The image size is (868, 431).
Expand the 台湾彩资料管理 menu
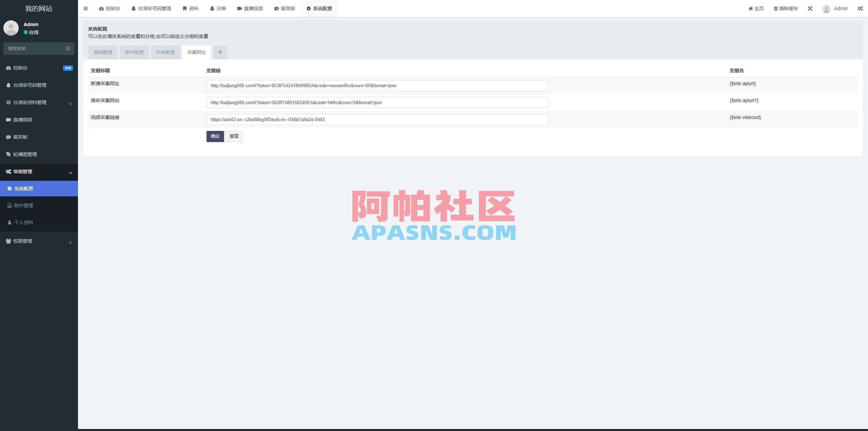pyautogui.click(x=30, y=102)
